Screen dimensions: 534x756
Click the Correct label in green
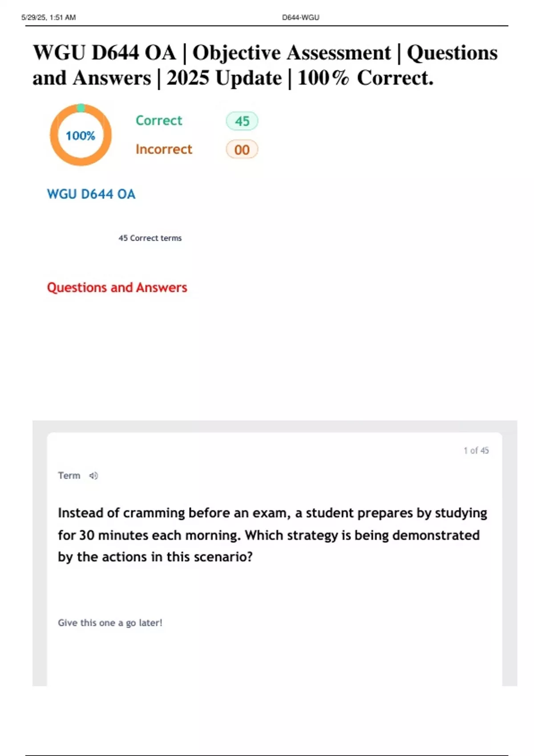pyautogui.click(x=159, y=121)
